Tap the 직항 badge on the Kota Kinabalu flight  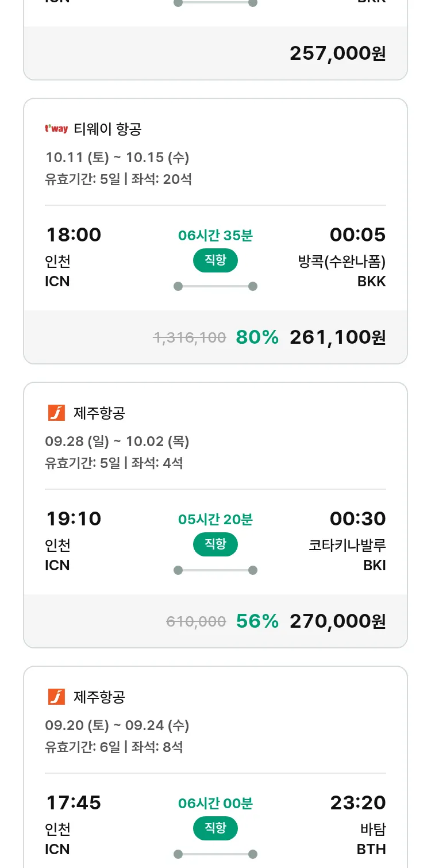click(x=215, y=544)
